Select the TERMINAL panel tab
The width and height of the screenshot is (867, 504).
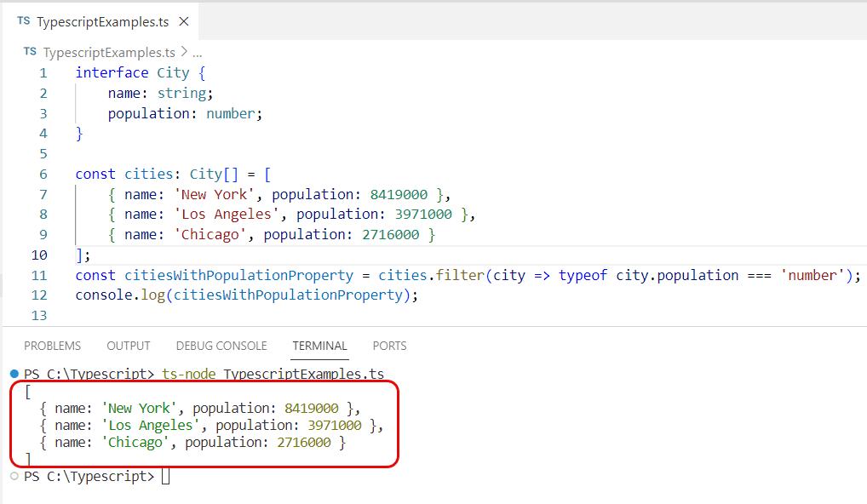tap(319, 346)
